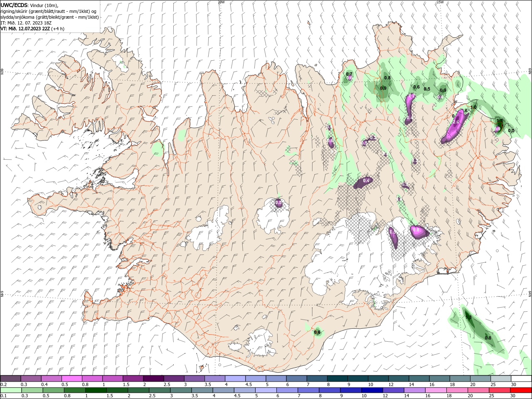Click the 'VT: Mið. 12.07.2023 22Z' valid time
This screenshot has width=532, height=399.
click(x=25, y=29)
